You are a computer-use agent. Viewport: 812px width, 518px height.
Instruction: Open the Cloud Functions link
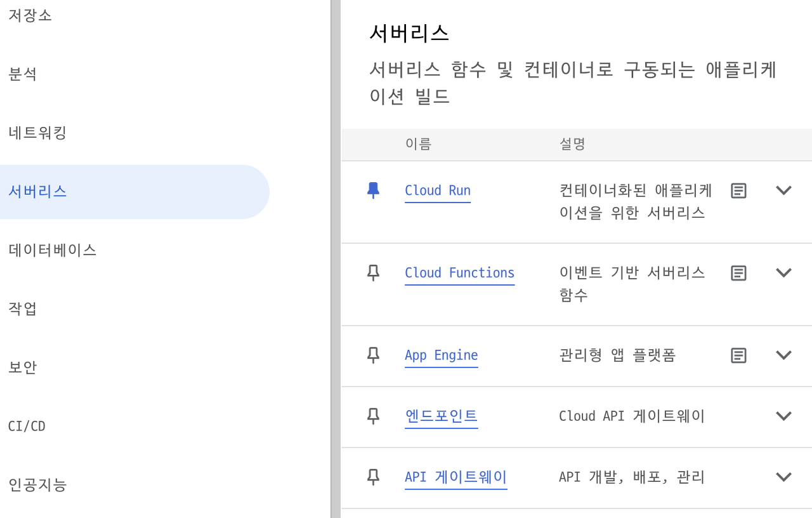point(460,274)
